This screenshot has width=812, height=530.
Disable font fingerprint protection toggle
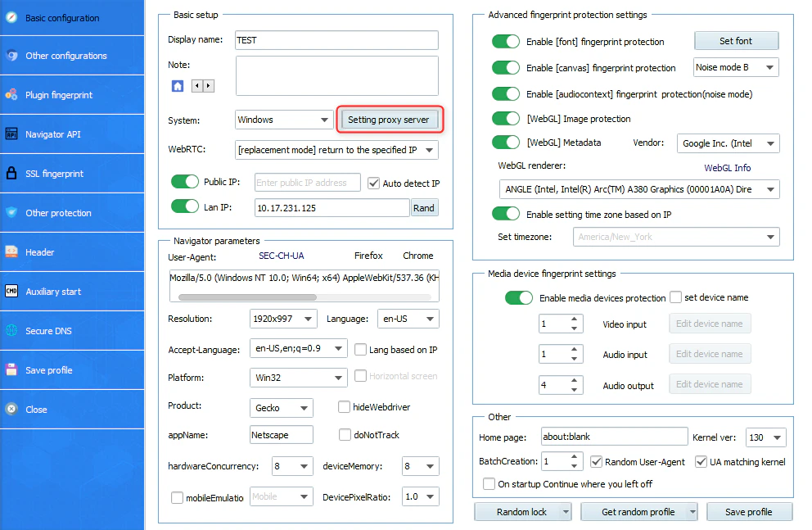click(505, 42)
